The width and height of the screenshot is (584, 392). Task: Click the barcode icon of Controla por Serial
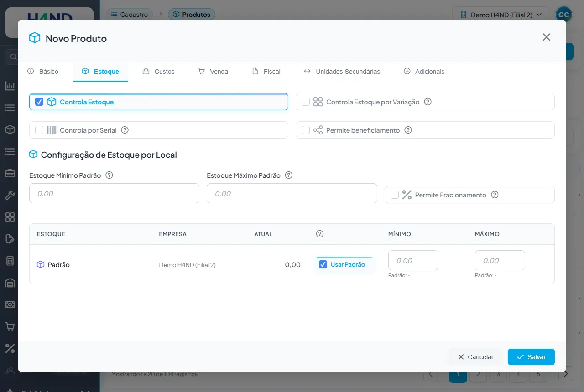52,130
